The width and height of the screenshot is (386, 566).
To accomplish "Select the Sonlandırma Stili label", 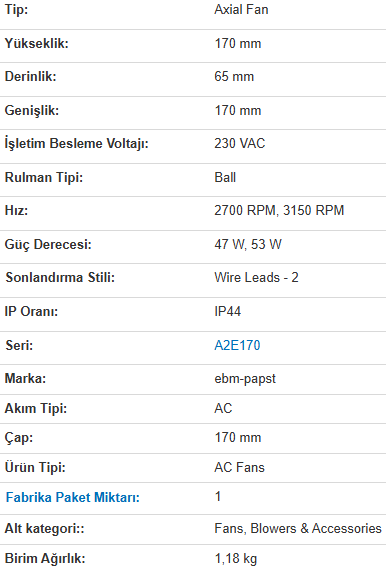I will (x=60, y=278).
